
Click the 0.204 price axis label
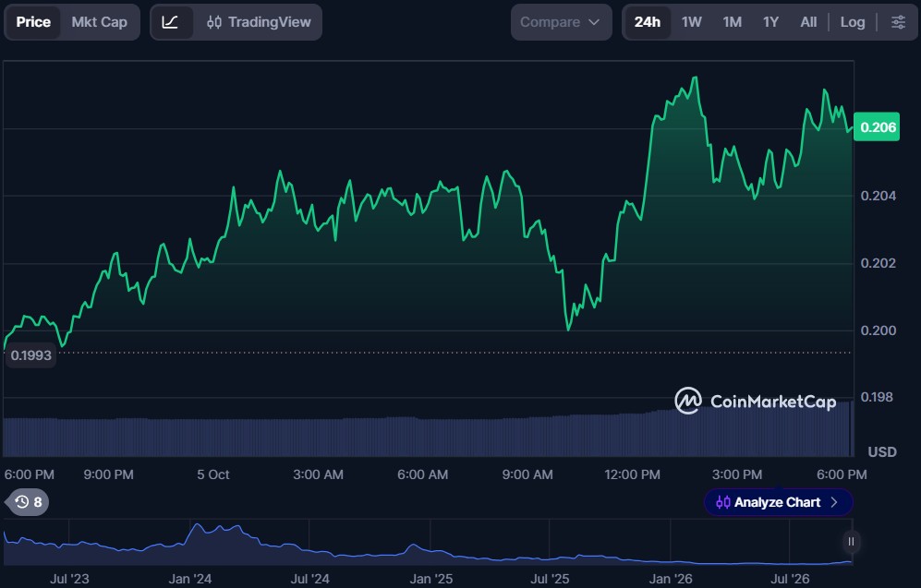coord(879,196)
